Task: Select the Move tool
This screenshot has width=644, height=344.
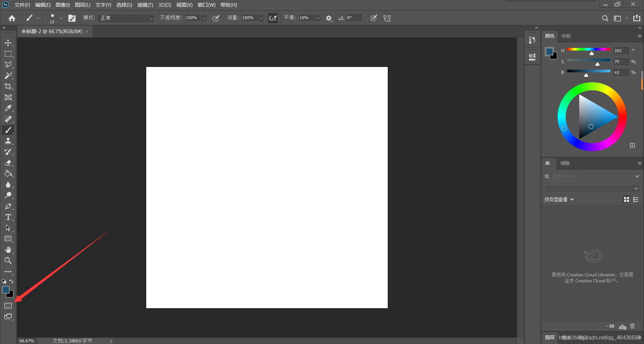Action: pos(8,43)
